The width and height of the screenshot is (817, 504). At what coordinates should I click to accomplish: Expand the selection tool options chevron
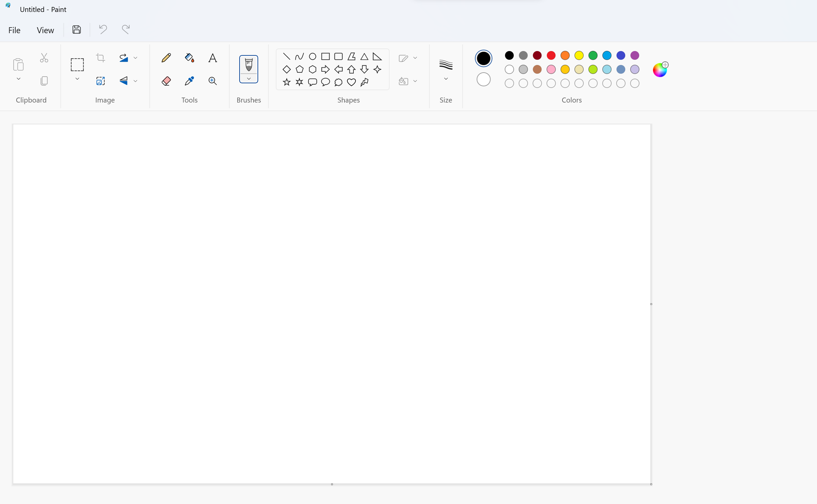pos(77,79)
